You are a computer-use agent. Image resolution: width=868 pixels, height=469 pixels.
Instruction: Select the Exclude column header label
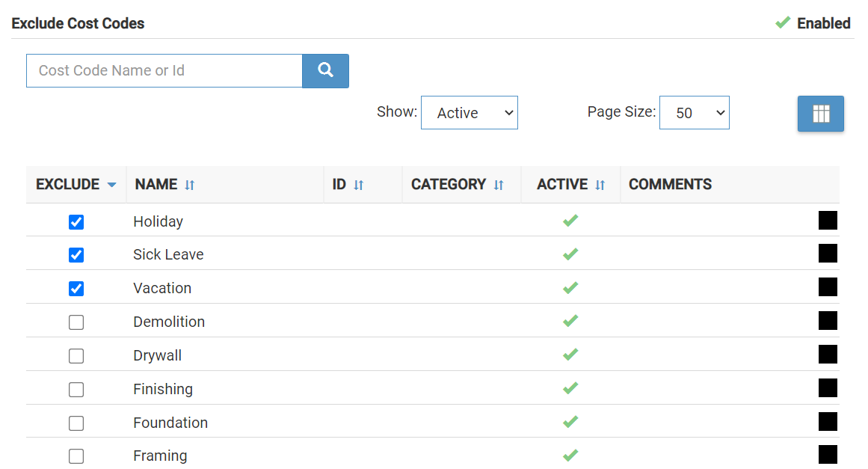point(67,184)
